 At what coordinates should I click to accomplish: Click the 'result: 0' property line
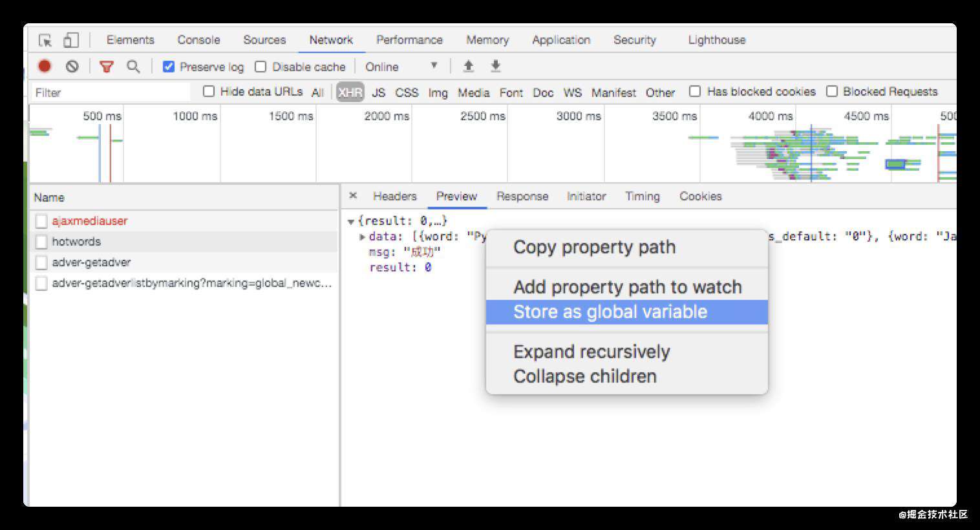coord(400,267)
